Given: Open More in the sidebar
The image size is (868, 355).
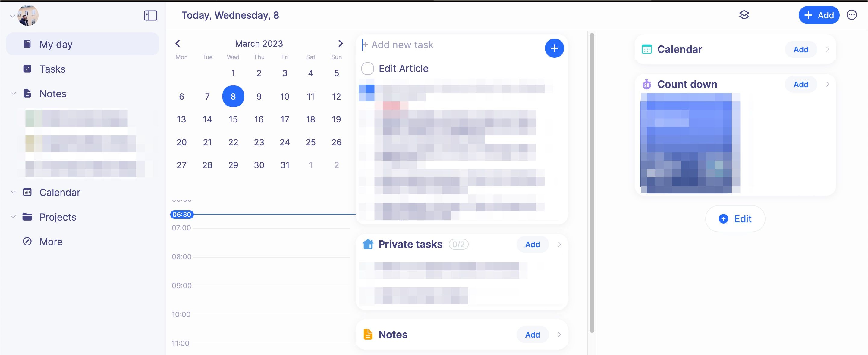Looking at the screenshot, I should click(51, 242).
